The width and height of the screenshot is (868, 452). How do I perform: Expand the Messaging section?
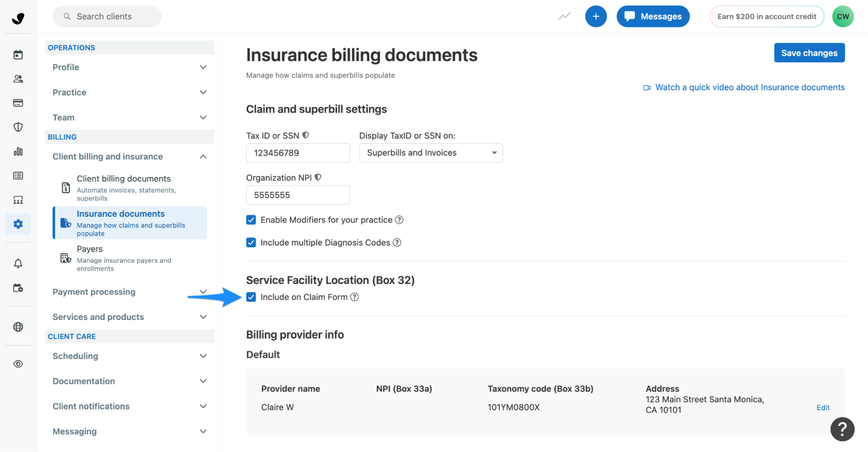coord(129,432)
